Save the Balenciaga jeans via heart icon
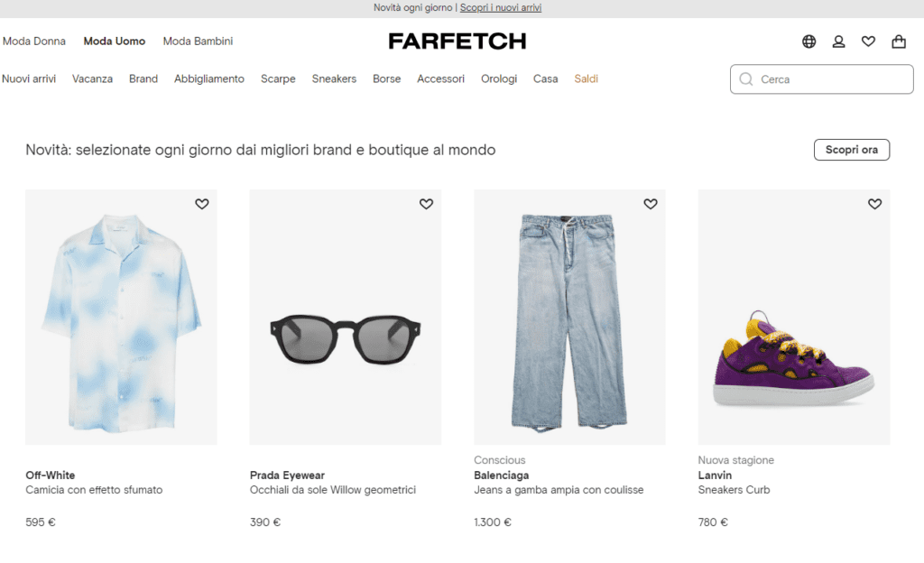Screen dimensions: 924x563 (651, 204)
